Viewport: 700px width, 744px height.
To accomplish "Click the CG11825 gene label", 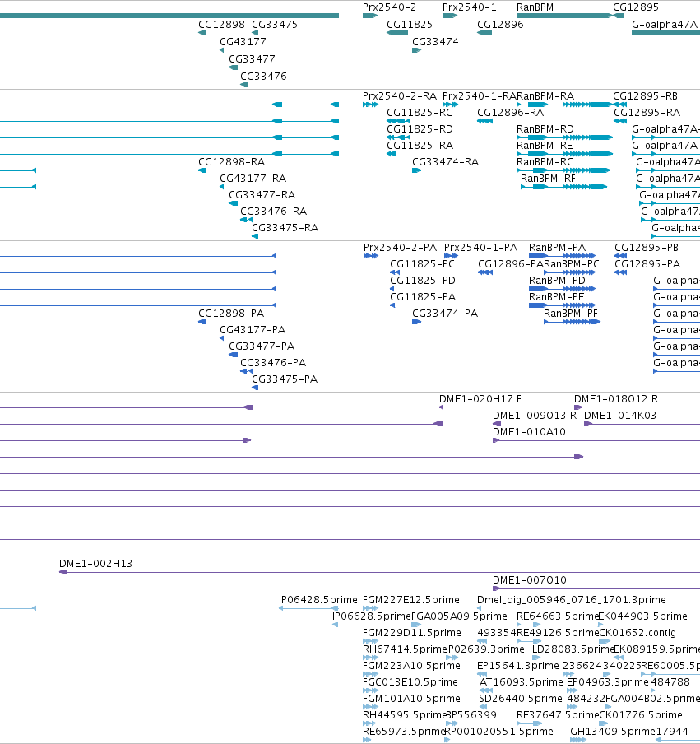I will (410, 25).
